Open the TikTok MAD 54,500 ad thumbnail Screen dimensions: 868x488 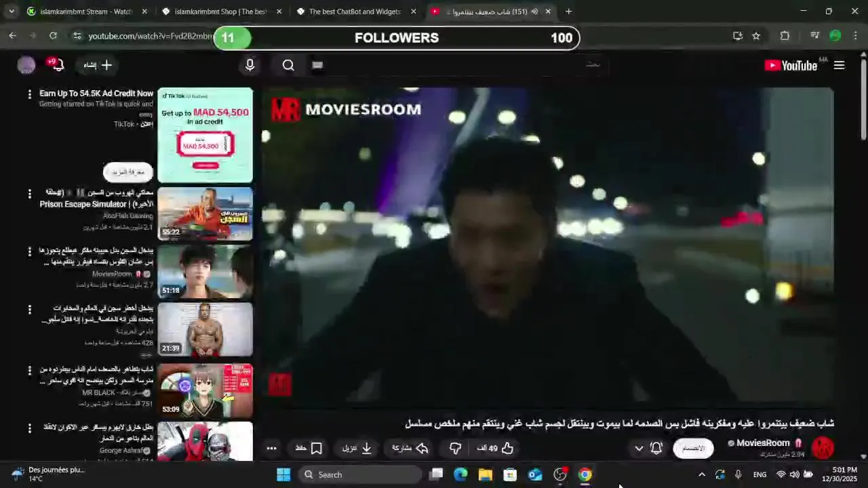point(205,135)
